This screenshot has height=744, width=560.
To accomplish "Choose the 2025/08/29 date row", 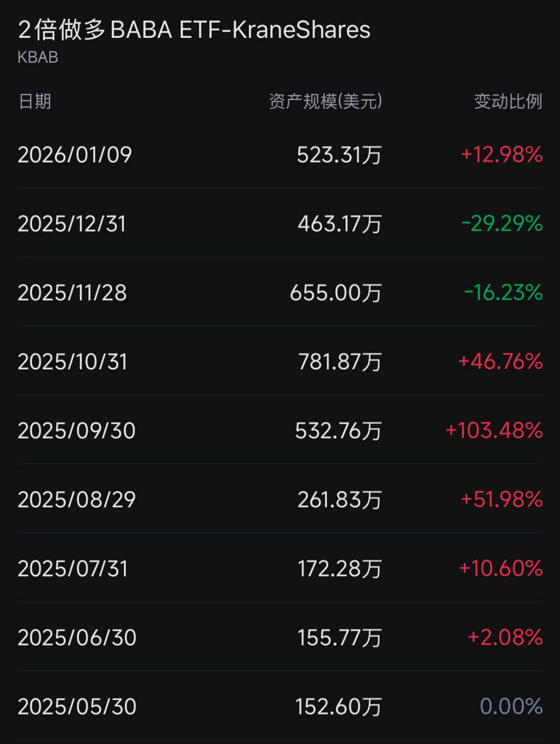I will (77, 500).
